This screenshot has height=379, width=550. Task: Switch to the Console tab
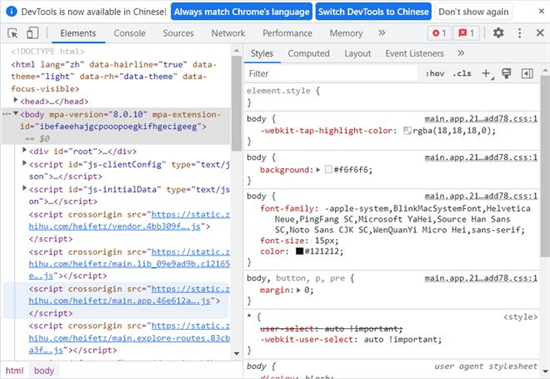pos(129,33)
